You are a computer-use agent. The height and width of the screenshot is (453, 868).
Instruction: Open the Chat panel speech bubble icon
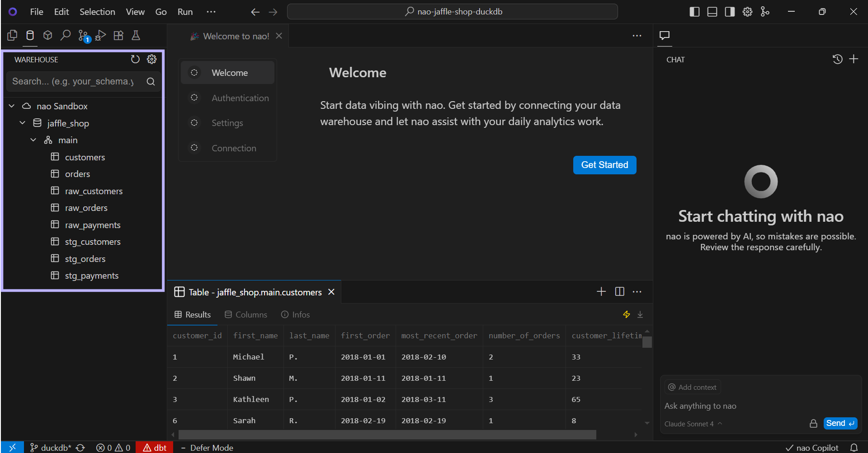tap(665, 35)
